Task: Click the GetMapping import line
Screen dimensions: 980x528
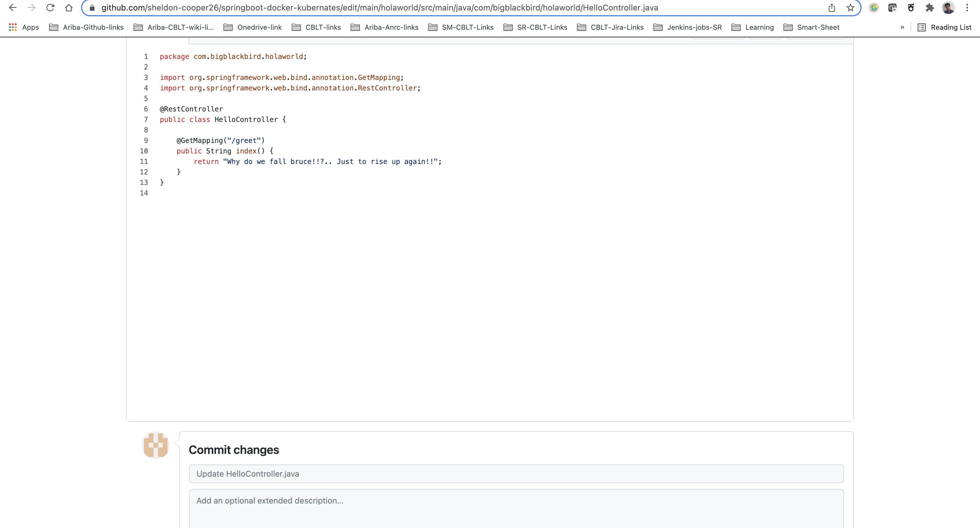Action: click(281, 78)
